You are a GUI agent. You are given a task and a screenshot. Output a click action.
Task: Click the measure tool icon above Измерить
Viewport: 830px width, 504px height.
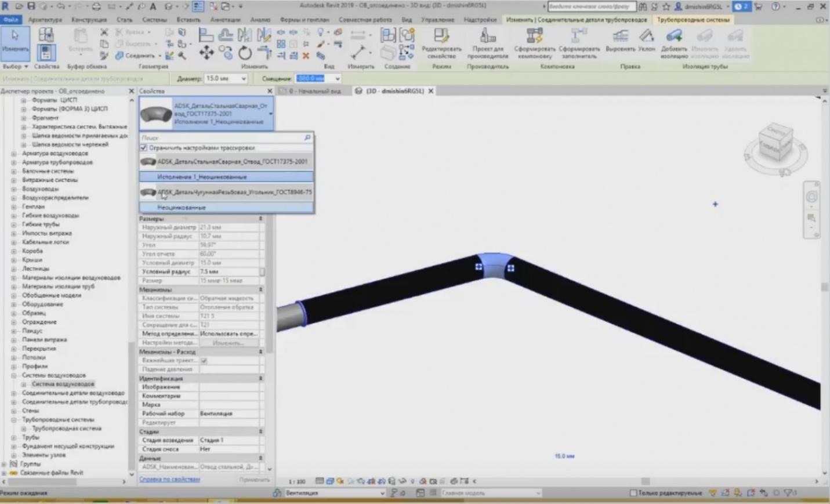pyautogui.click(x=358, y=52)
